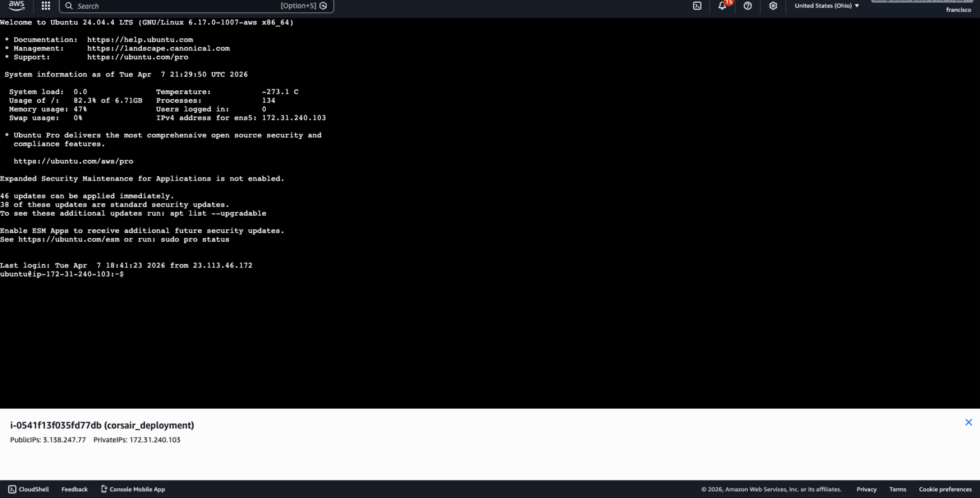Click the Amazon Q icon in search bar
This screenshot has width=980, height=498.
coord(323,6)
